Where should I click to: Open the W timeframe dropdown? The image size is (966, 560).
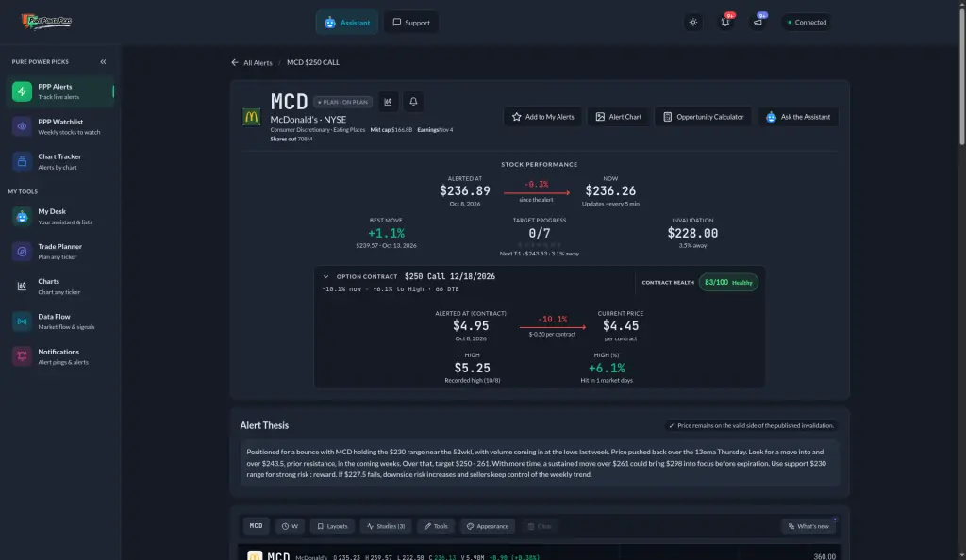click(x=290, y=526)
